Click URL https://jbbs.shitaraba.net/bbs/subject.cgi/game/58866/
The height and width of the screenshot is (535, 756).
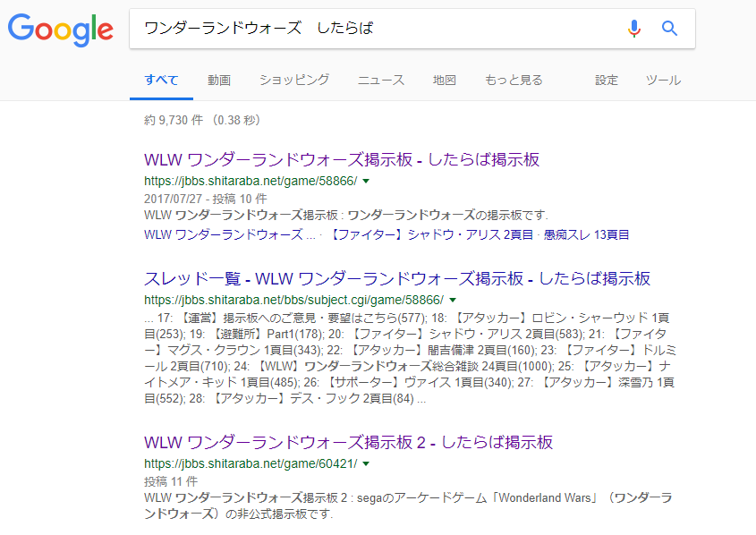(x=293, y=301)
